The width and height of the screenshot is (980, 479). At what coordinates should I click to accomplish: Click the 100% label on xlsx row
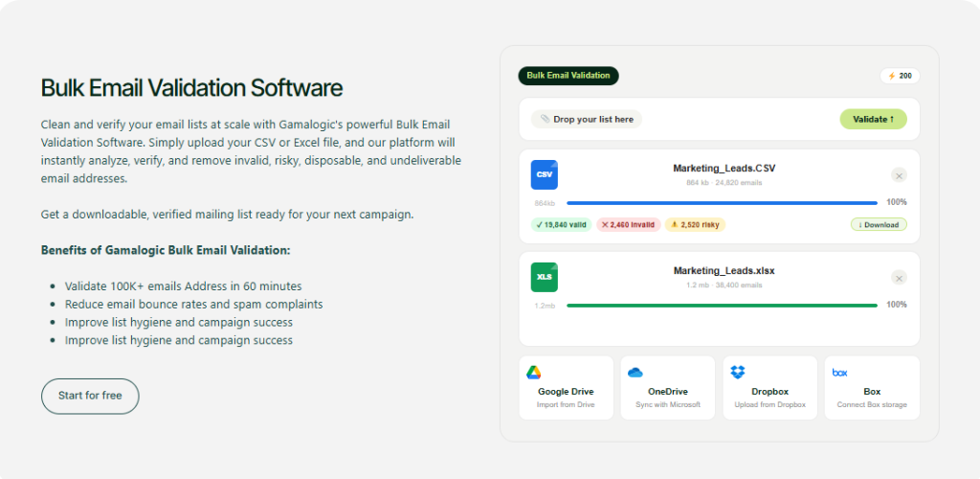click(896, 305)
